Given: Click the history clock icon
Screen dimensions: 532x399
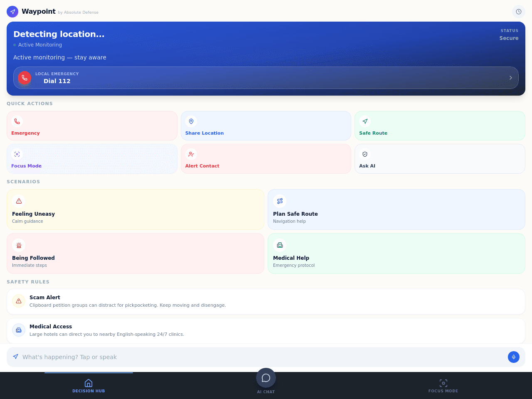Looking at the screenshot, I should (519, 12).
